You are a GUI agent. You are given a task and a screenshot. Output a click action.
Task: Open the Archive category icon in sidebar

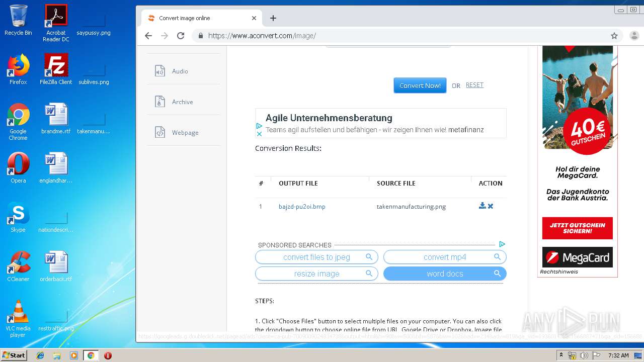pos(160,102)
